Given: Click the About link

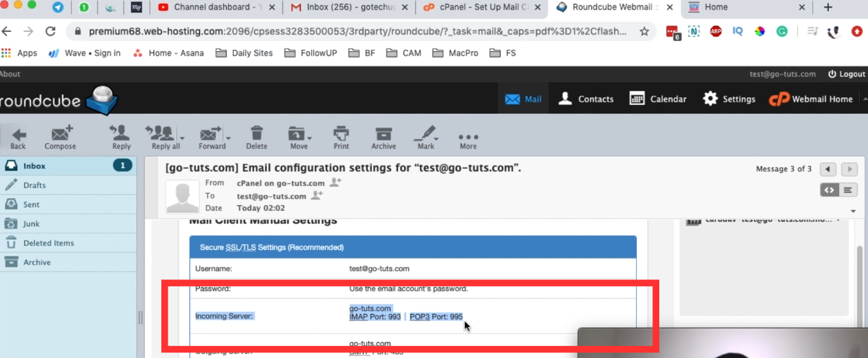Looking at the screenshot, I should pyautogui.click(x=10, y=74).
